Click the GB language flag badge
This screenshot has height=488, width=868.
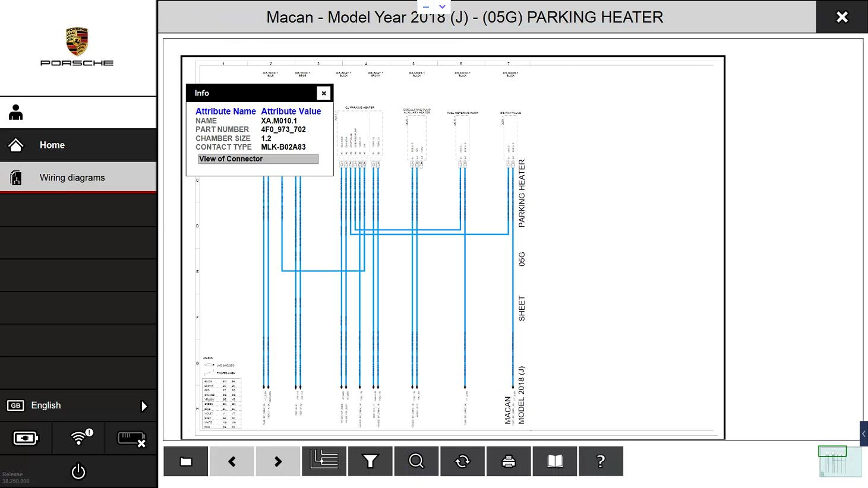coord(15,405)
